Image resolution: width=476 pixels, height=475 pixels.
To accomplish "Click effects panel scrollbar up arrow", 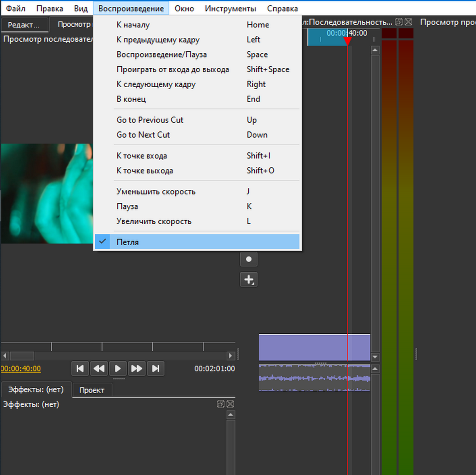I will [231, 415].
